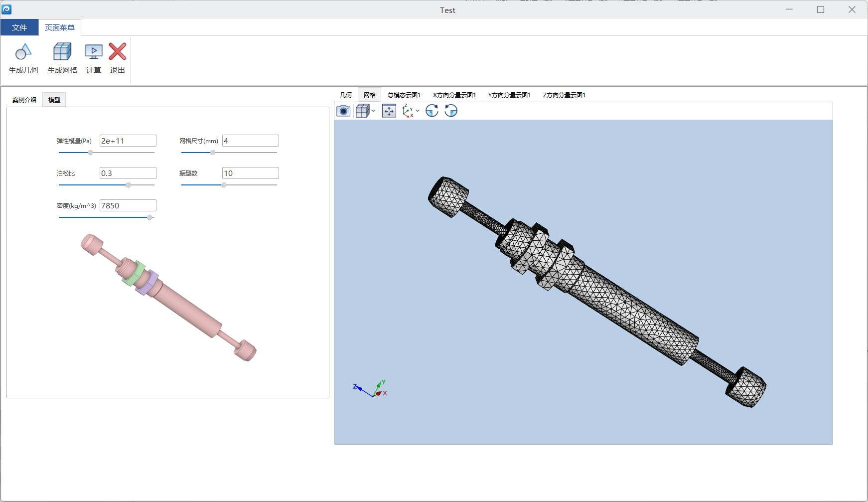The image size is (868, 502).
Task: Open the 文件 file menu
Action: coord(19,27)
